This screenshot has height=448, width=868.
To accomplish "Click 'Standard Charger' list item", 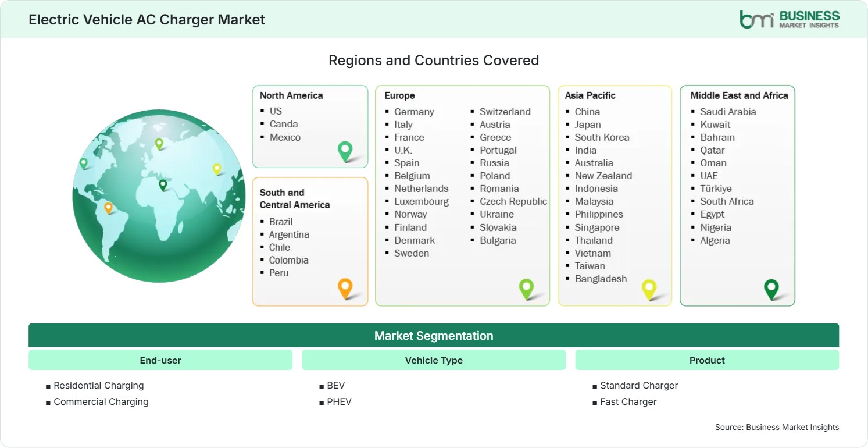I will pyautogui.click(x=639, y=385).
